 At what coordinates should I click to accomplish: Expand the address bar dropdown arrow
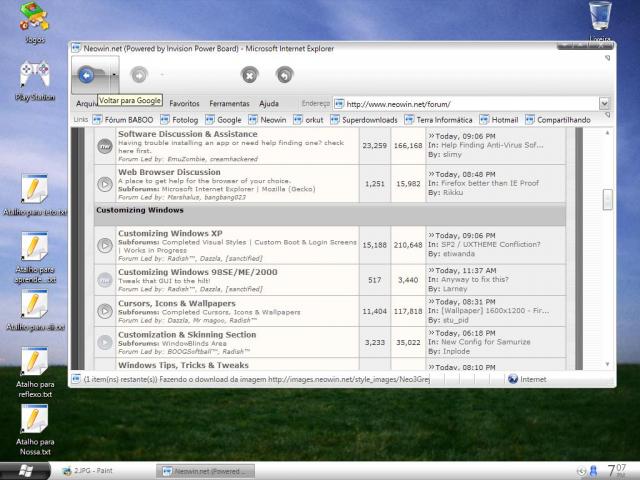tap(604, 104)
